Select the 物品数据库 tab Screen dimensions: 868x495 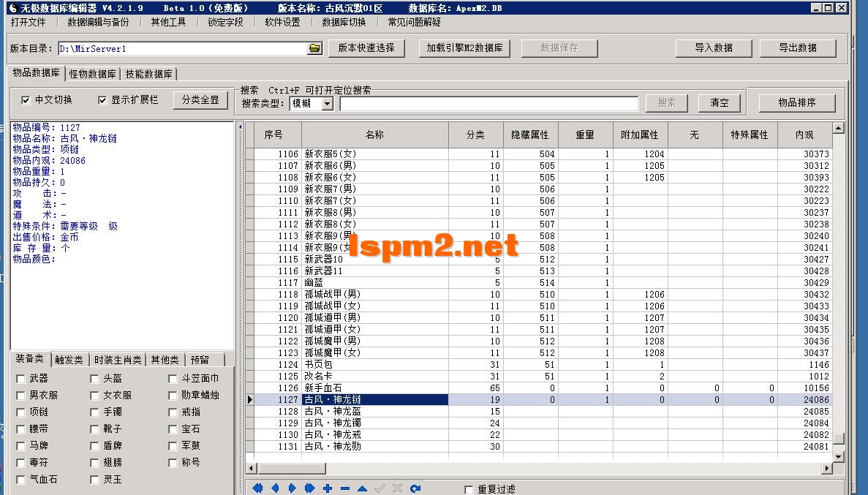pos(36,73)
